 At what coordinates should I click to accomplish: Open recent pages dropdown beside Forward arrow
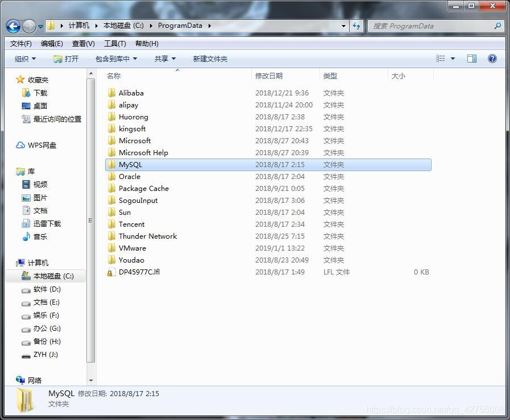41,27
